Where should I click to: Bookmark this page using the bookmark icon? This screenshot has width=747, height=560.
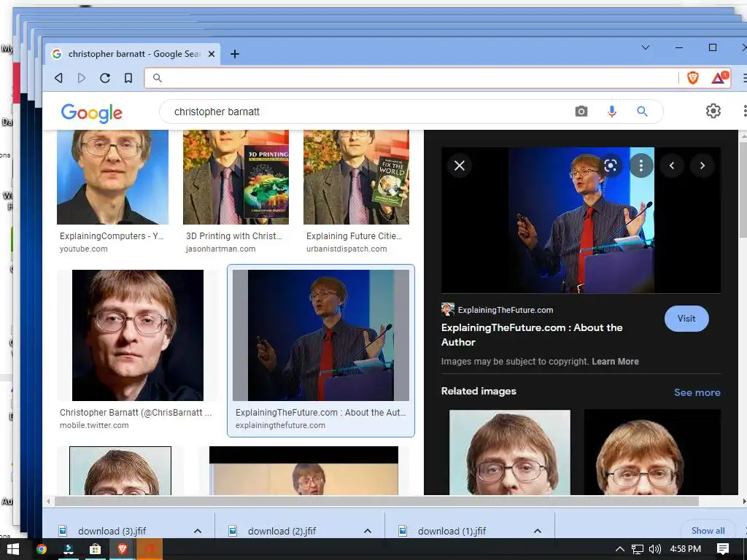coord(128,77)
